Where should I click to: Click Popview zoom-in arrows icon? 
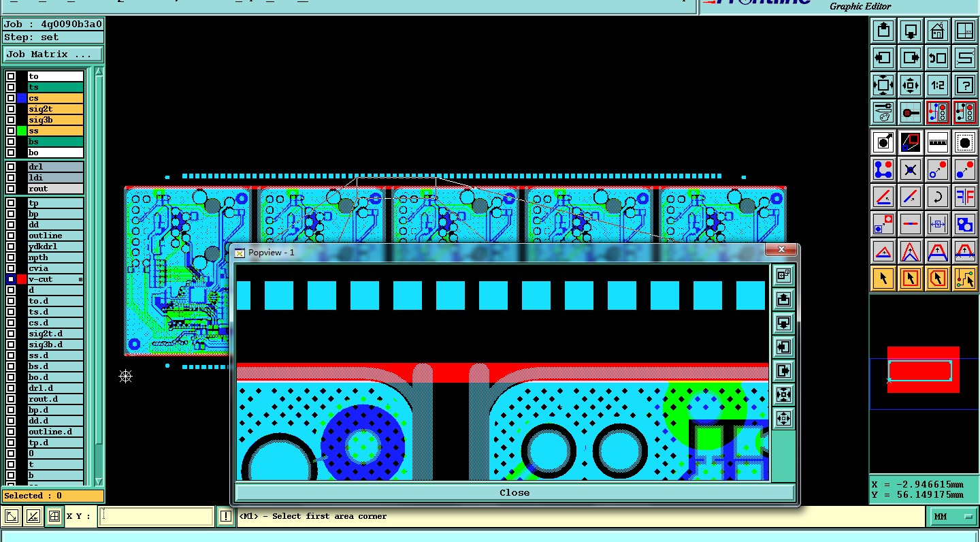click(x=783, y=394)
